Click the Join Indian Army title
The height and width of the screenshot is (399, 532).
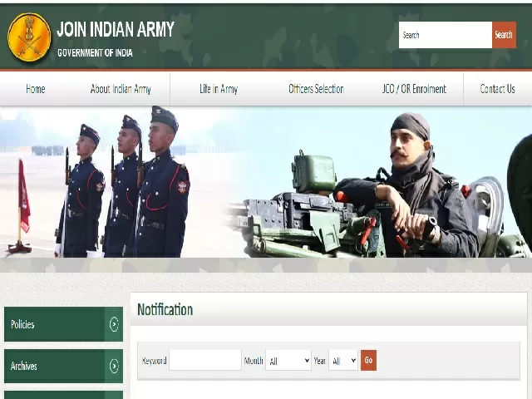(116, 30)
